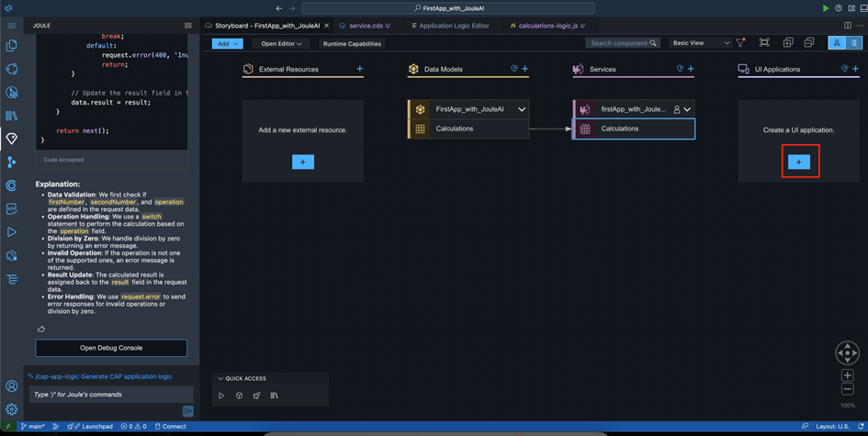Click the Search component input field
The height and width of the screenshot is (436, 868).
click(x=620, y=43)
